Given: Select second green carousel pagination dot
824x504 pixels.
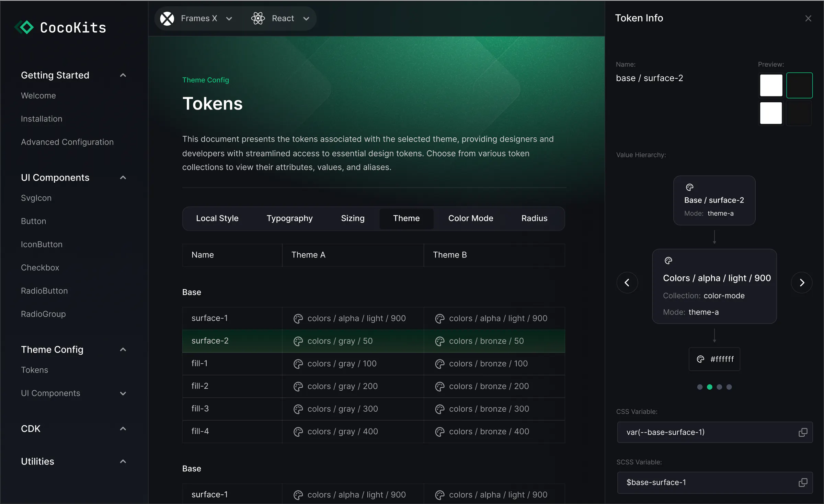Looking at the screenshot, I should click(709, 387).
